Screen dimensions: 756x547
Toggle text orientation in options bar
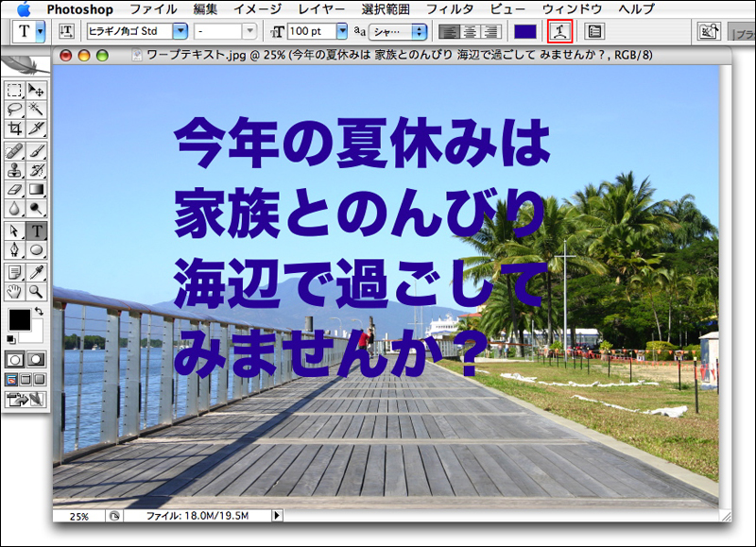(x=66, y=31)
